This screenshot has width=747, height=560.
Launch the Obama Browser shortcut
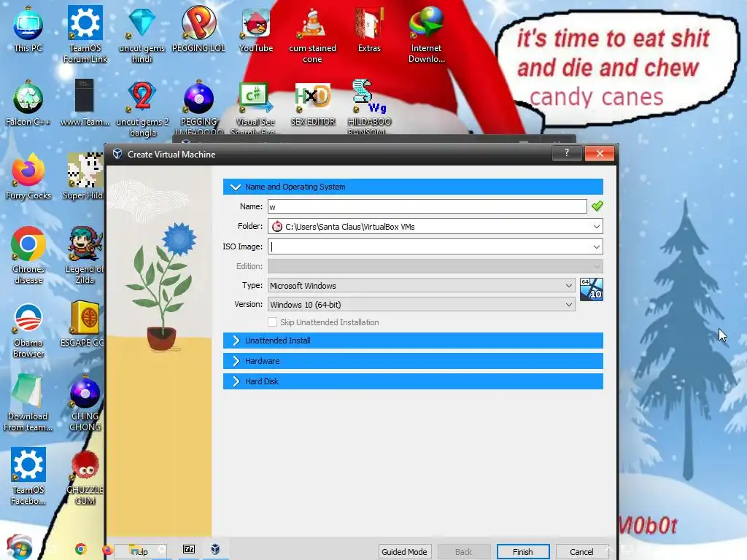click(x=28, y=330)
